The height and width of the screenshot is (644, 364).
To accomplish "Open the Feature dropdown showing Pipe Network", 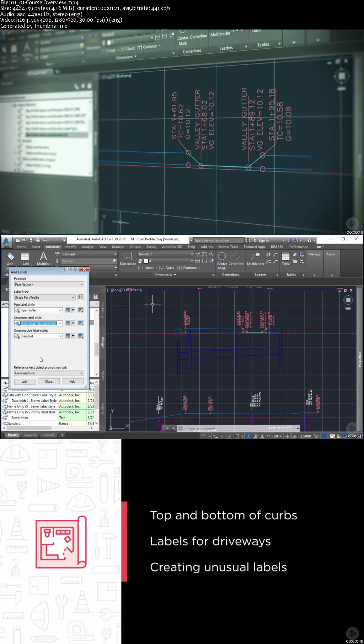I will point(49,284).
